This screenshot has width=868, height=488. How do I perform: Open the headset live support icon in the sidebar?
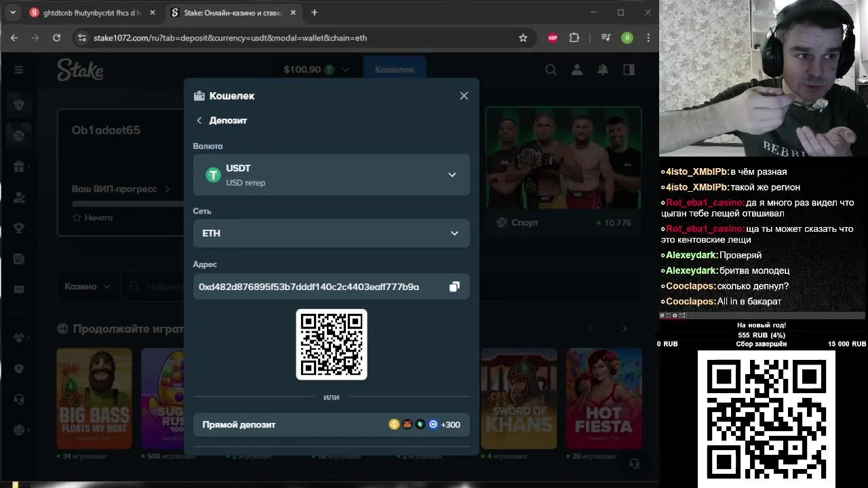tap(18, 399)
